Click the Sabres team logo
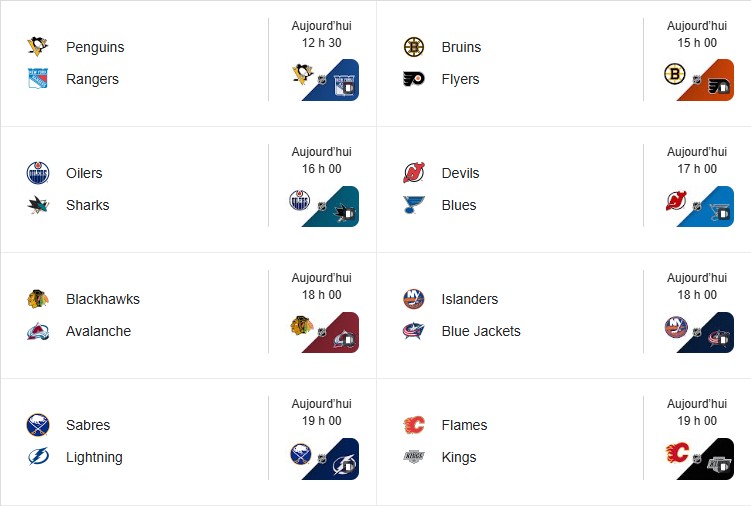 tap(38, 425)
